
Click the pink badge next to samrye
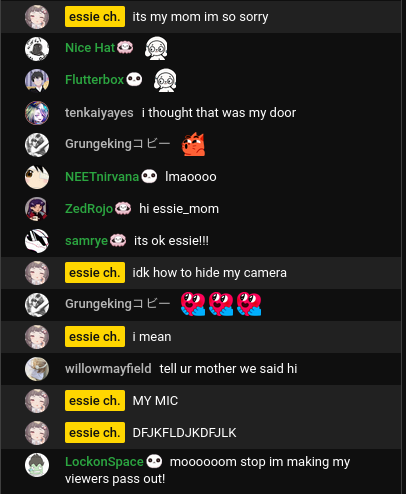(x=118, y=241)
